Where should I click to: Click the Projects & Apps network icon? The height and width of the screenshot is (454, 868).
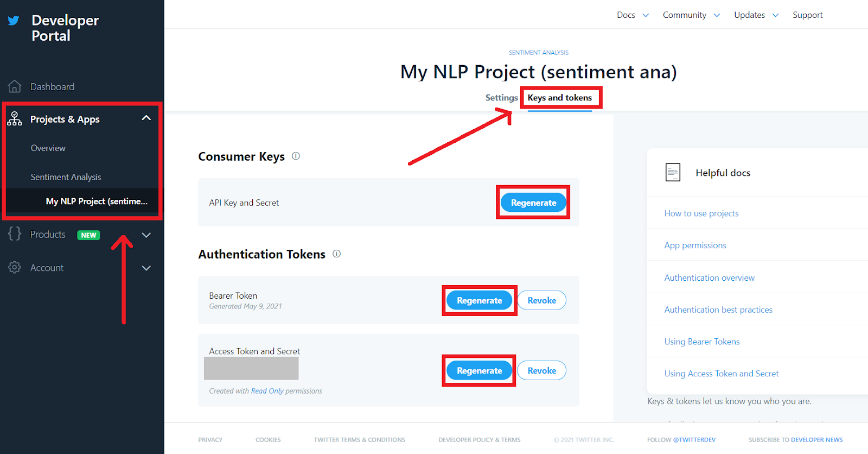15,119
